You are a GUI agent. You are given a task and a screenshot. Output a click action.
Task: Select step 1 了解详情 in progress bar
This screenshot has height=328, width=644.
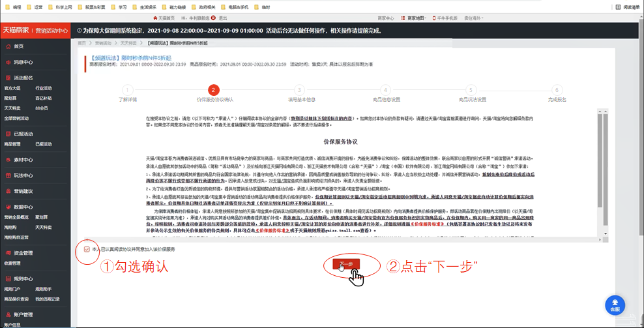click(x=128, y=90)
